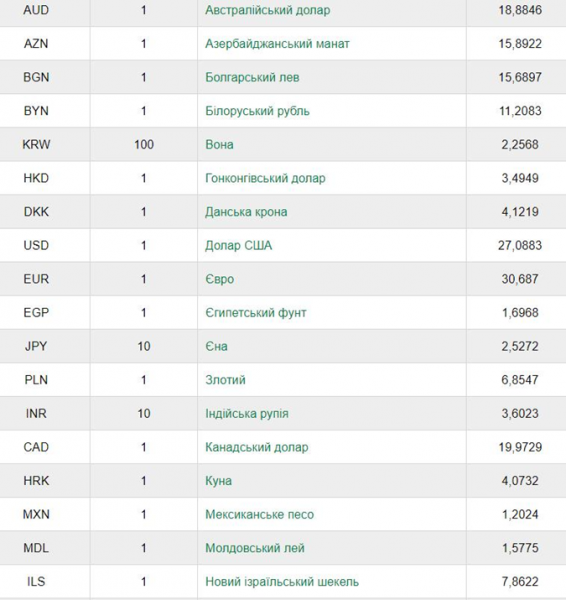566x600 pixels.
Task: Click the Болгарський лев currency link
Action: (x=252, y=77)
